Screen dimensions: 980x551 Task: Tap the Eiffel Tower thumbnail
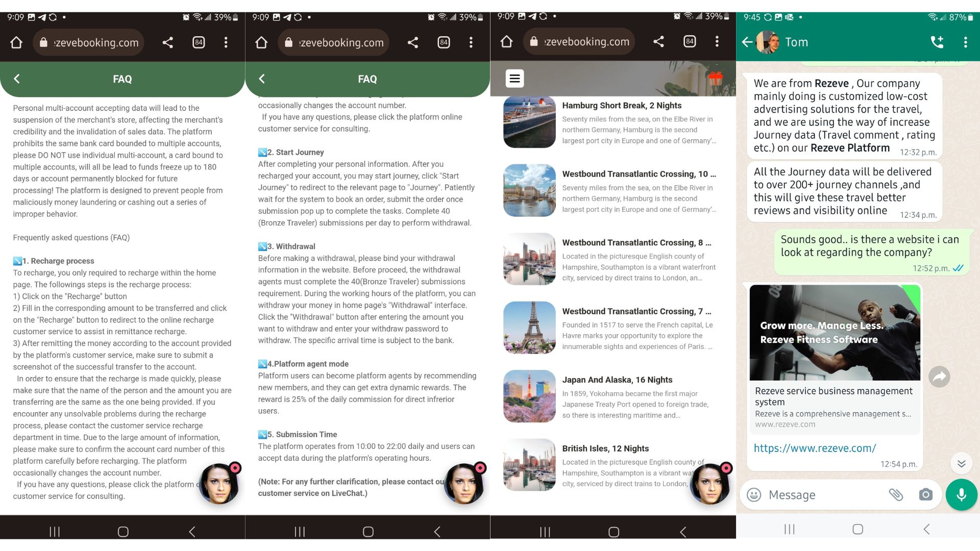coord(529,328)
